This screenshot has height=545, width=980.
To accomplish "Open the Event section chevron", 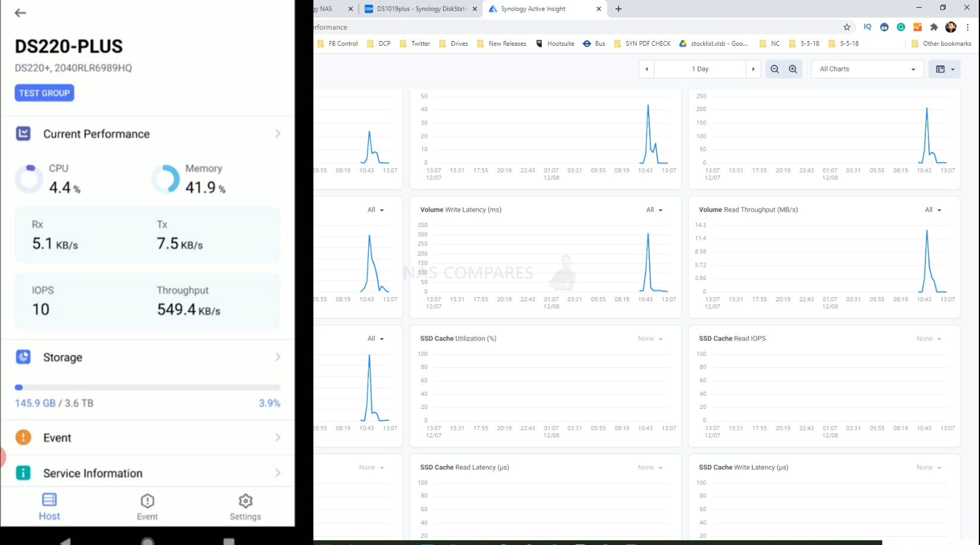I will click(278, 437).
